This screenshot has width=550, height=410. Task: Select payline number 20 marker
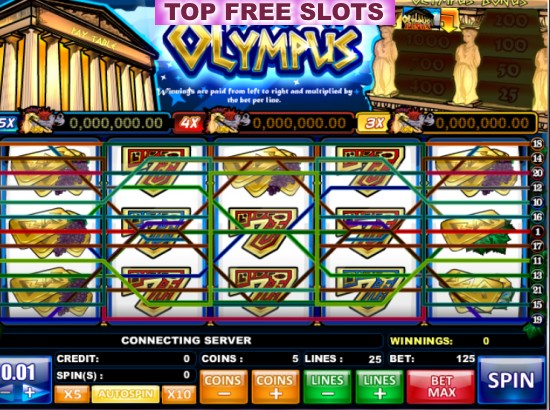coord(537,173)
